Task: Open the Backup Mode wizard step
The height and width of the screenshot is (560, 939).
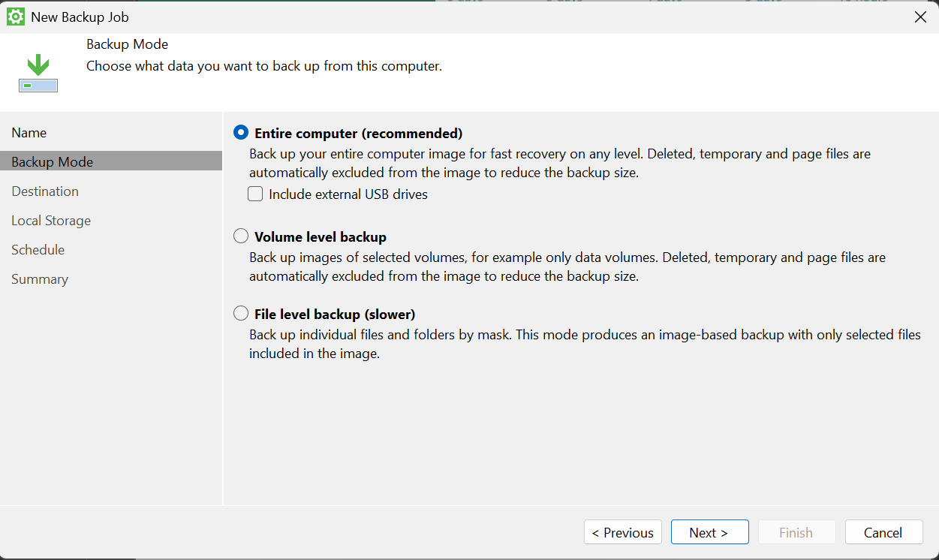Action: (53, 162)
